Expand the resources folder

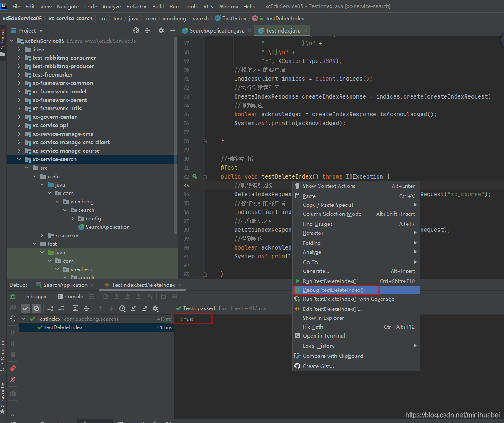click(42, 236)
